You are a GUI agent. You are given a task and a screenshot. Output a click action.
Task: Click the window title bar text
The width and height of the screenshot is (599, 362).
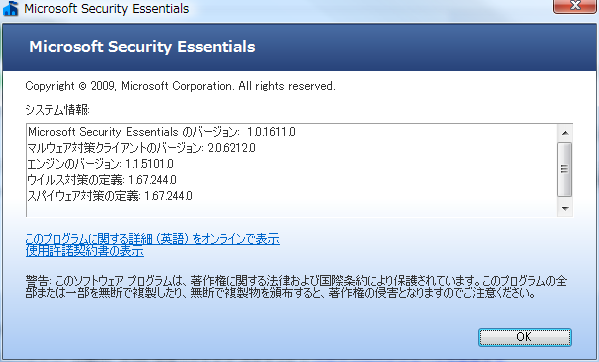click(107, 8)
